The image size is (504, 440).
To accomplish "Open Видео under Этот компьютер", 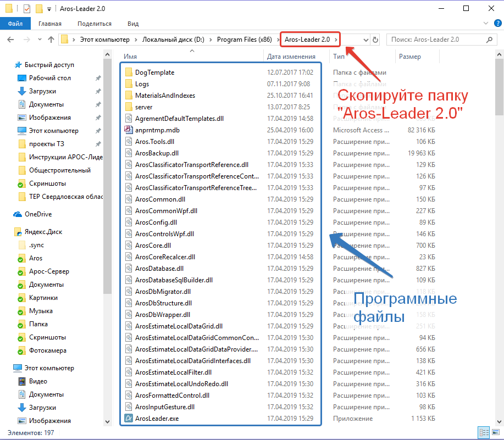I will click(x=38, y=381).
